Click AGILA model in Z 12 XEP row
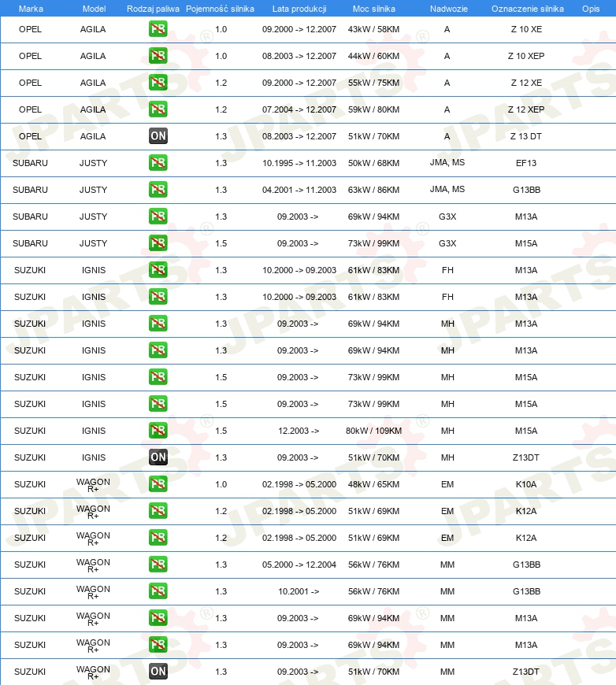The width and height of the screenshot is (616, 685). [x=93, y=109]
